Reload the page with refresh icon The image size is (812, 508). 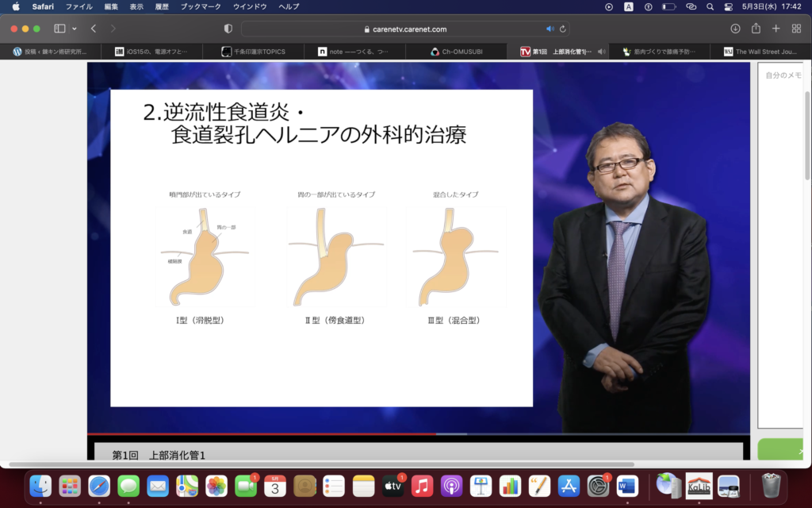[563, 29]
